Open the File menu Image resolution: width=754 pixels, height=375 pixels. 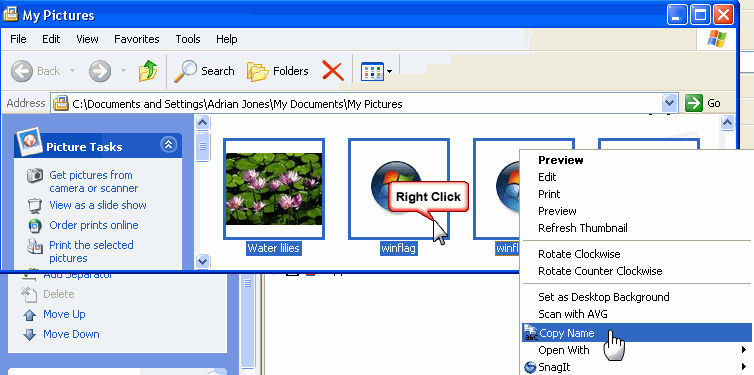(x=18, y=39)
